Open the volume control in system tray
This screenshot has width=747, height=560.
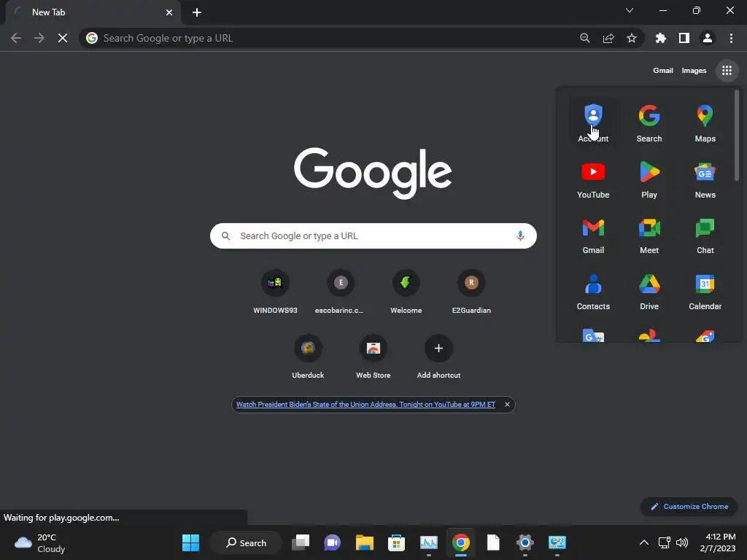pos(682,542)
